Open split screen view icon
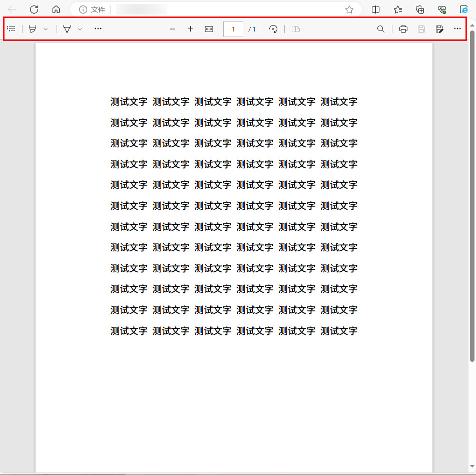The width and height of the screenshot is (476, 475). click(375, 10)
